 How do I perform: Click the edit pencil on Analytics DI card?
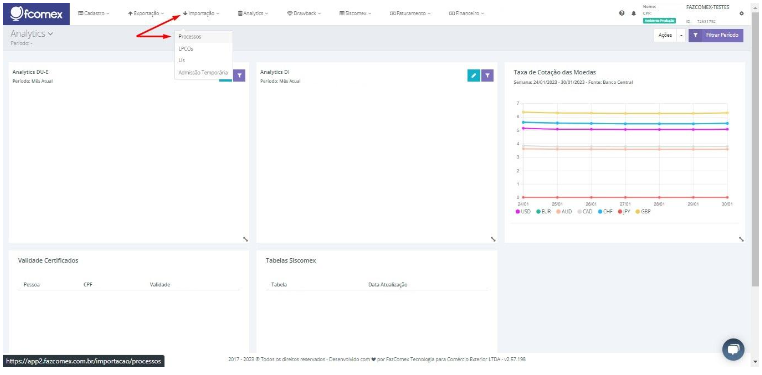pyautogui.click(x=473, y=75)
